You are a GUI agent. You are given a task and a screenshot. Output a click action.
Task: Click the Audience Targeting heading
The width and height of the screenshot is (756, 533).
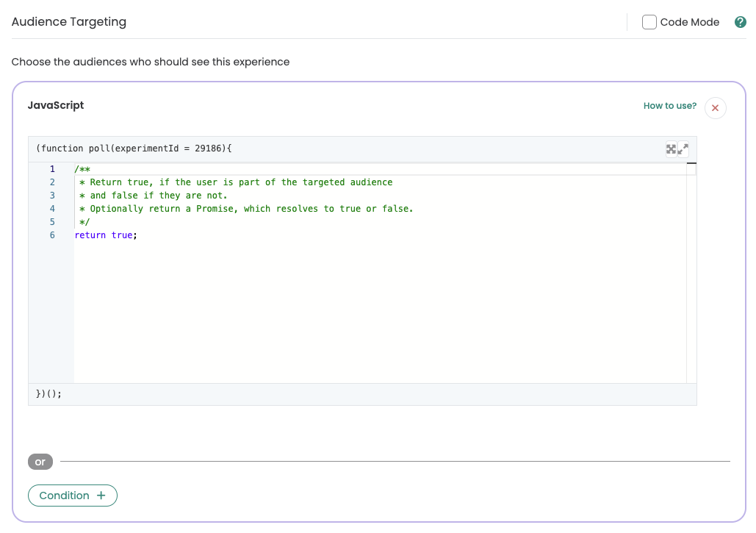pyautogui.click(x=69, y=22)
